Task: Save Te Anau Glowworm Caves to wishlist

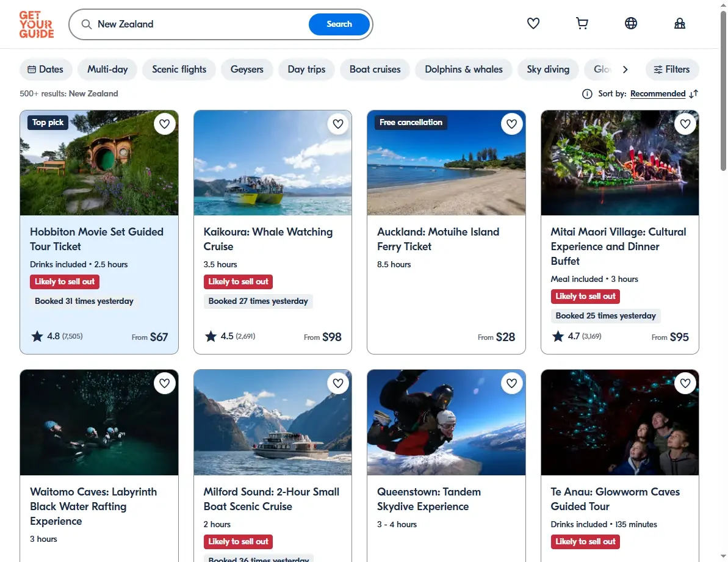Action: pos(685,383)
